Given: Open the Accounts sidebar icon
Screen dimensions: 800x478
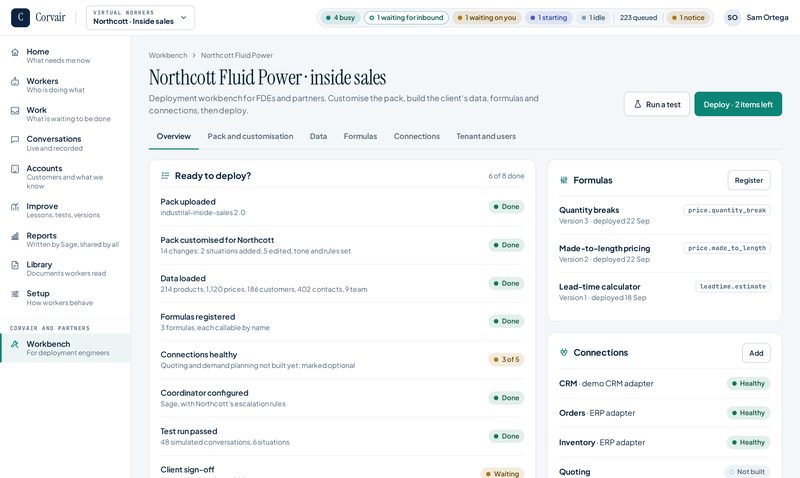Looking at the screenshot, I should pos(15,169).
